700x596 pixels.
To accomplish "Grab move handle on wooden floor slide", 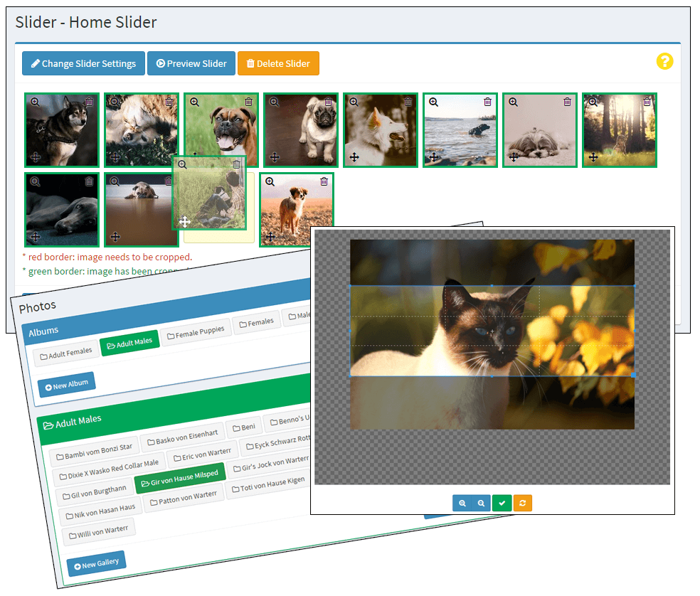I will tap(115, 237).
